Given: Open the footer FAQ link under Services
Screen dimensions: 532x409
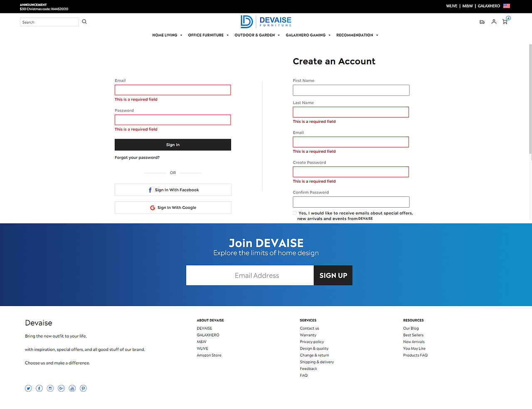Looking at the screenshot, I should tap(304, 375).
